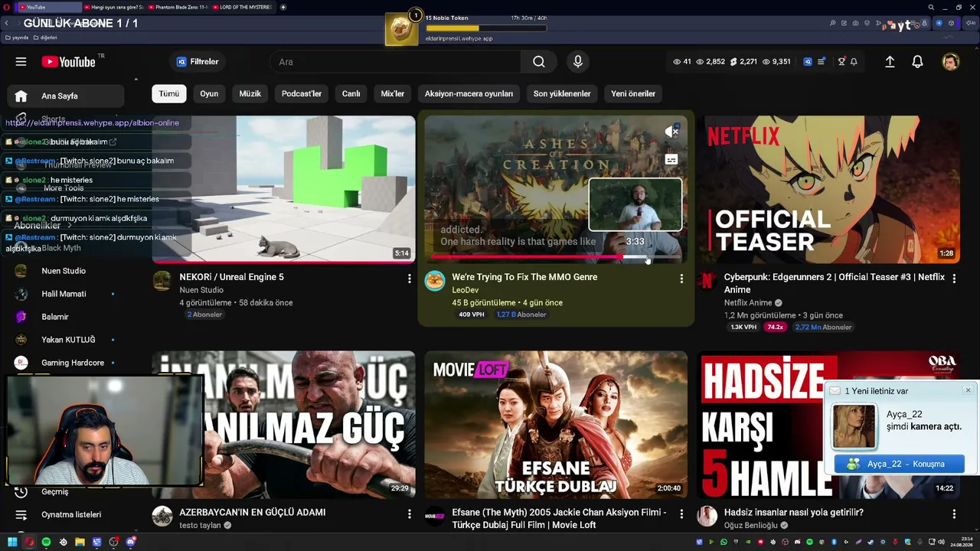Screen dimensions: 980x551
Task: Open the NEKORi Unreal Engine 5 thumbnail
Action: [284, 189]
